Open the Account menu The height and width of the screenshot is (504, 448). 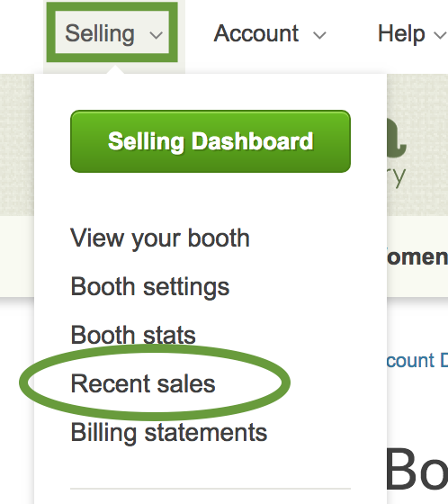[x=256, y=33]
